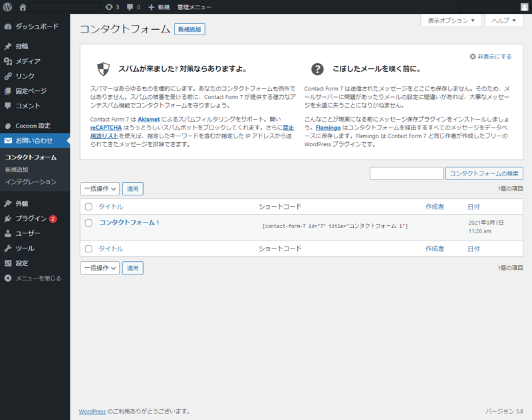Viewport: 532px width, 420px height.
Task: Sort by footer 日付 column
Action: [473, 249]
